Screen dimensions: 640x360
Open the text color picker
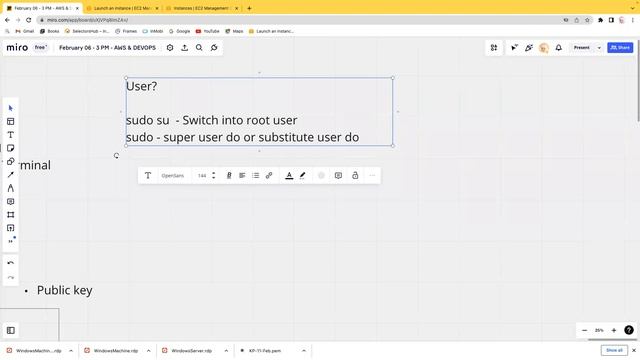(289, 176)
